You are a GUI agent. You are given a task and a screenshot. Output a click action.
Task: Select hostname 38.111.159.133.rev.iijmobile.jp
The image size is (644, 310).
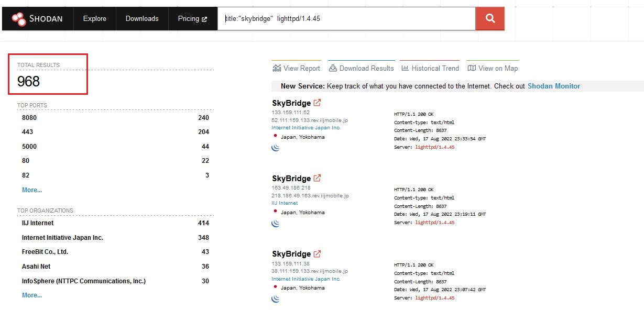click(310, 271)
